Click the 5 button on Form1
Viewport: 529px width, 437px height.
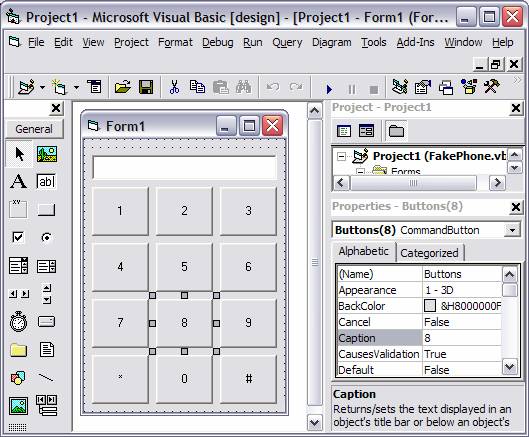[x=184, y=267]
